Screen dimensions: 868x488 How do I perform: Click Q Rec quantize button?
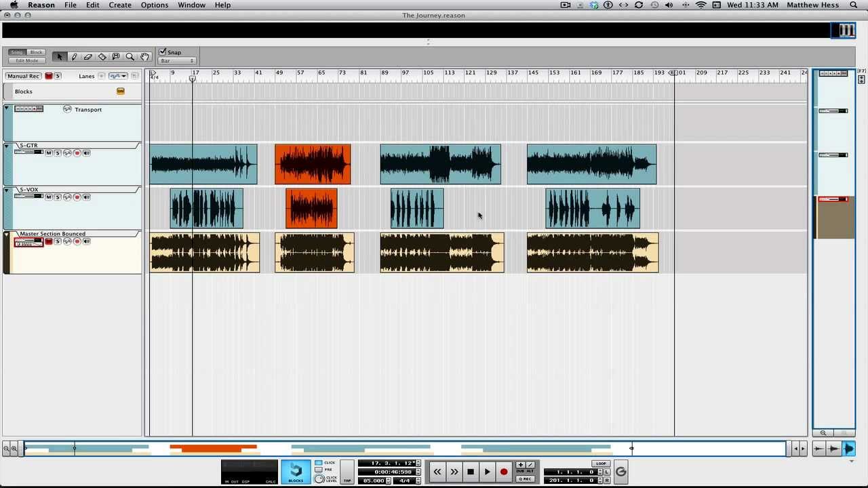(526, 479)
